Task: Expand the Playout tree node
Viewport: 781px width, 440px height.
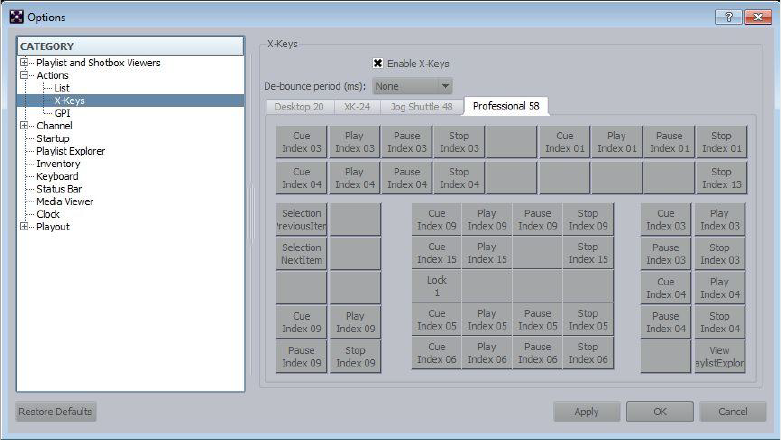Action: point(24,226)
